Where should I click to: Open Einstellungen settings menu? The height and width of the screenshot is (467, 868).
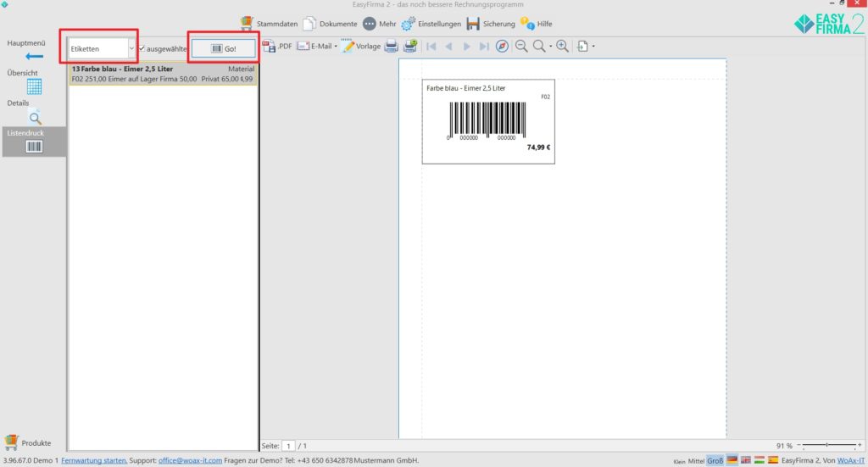click(x=431, y=24)
